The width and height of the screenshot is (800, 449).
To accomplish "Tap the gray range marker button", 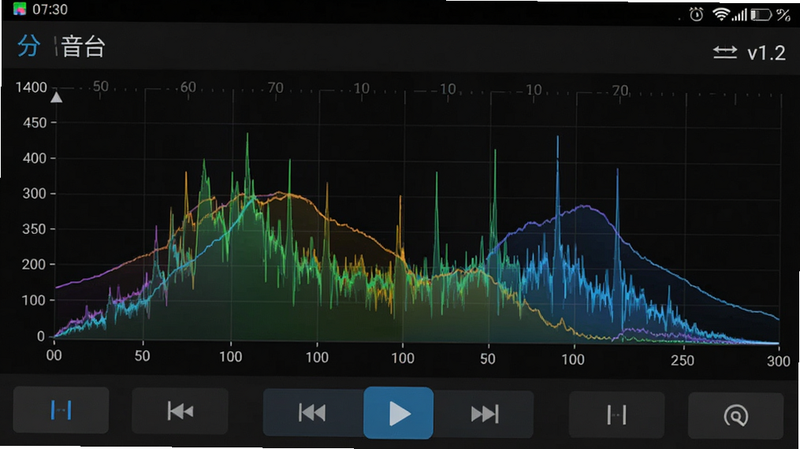I will [616, 415].
